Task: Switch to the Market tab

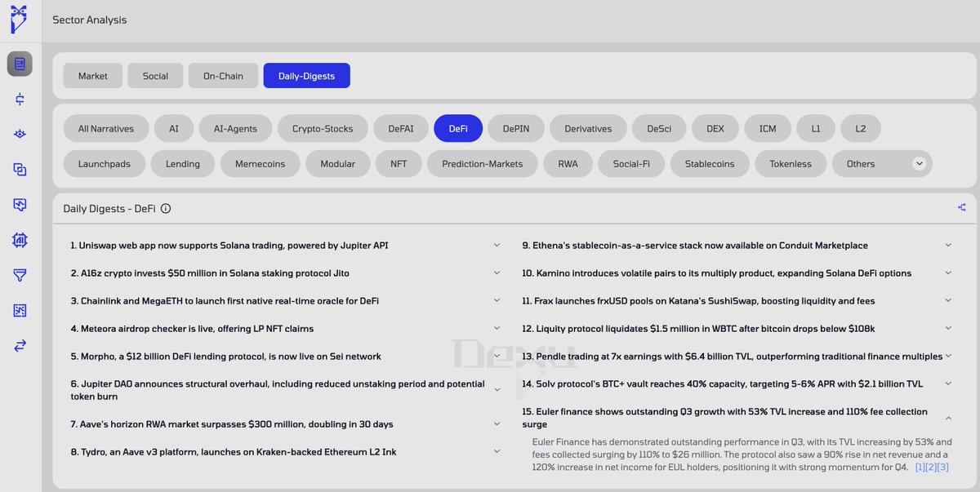Action: click(93, 76)
